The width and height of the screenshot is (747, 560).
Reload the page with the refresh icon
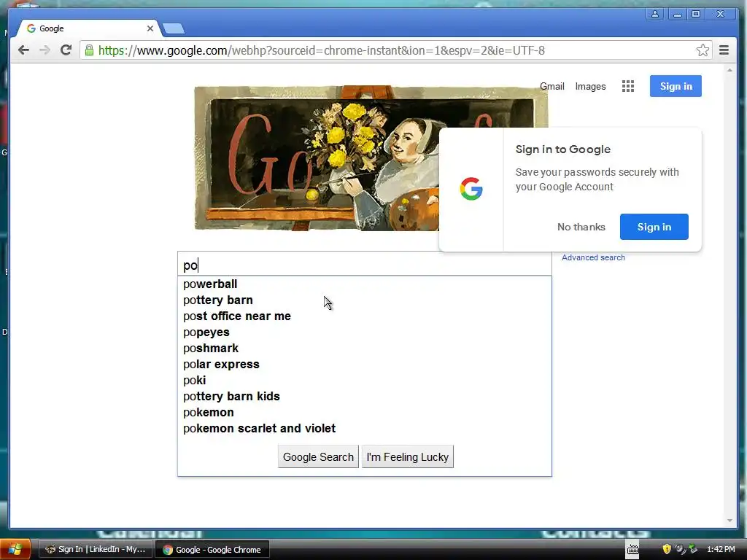(66, 50)
